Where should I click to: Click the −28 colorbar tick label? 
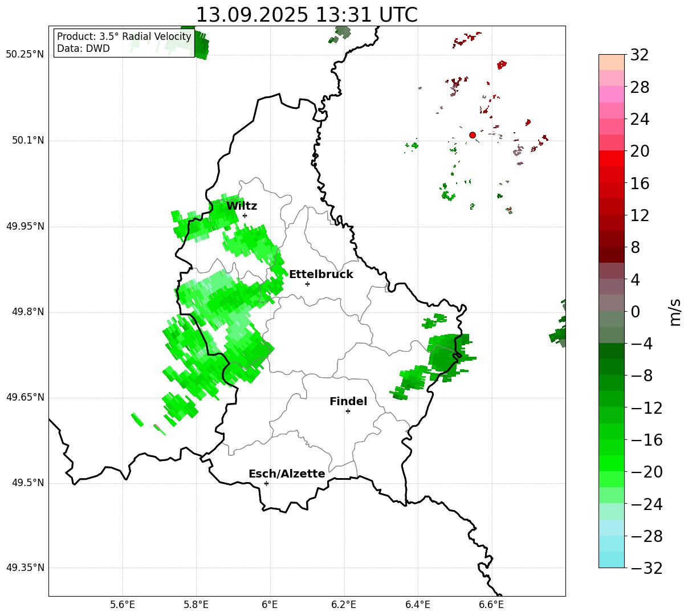coord(646,536)
